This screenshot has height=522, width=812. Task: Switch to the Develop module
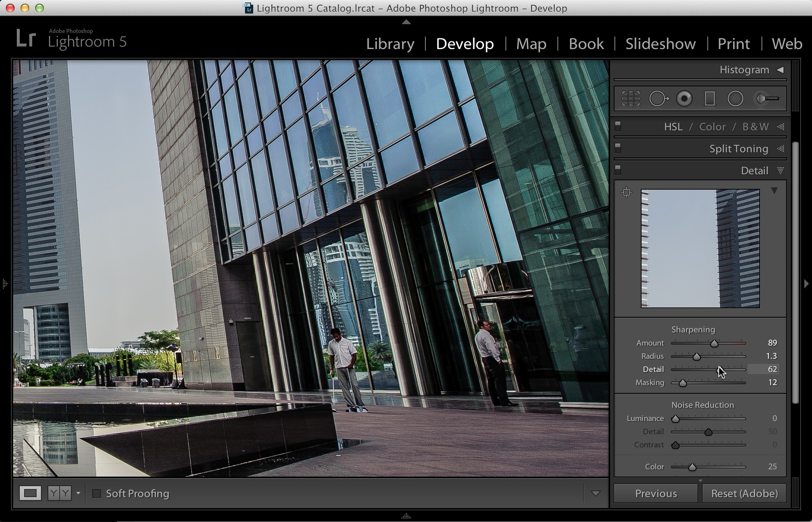465,44
